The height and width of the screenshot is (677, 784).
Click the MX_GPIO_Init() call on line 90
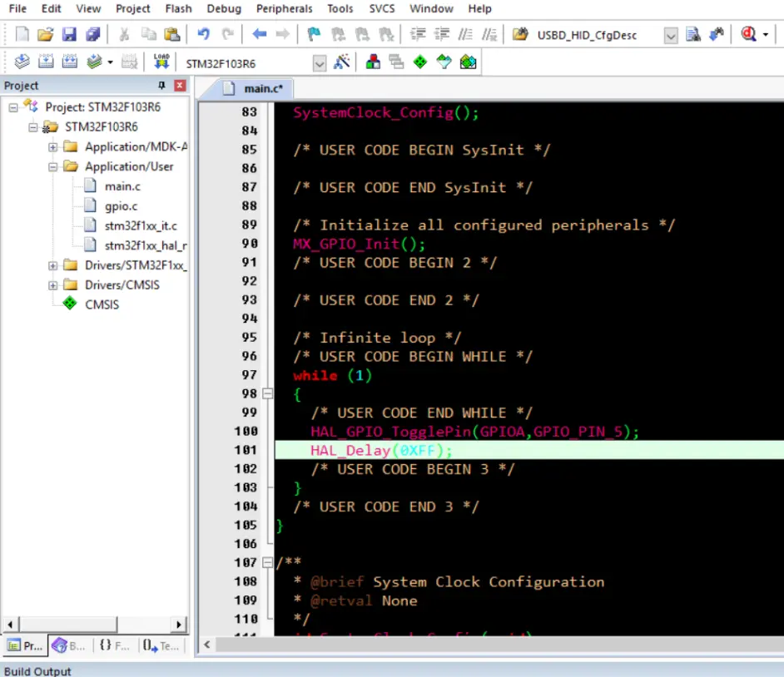coord(359,245)
